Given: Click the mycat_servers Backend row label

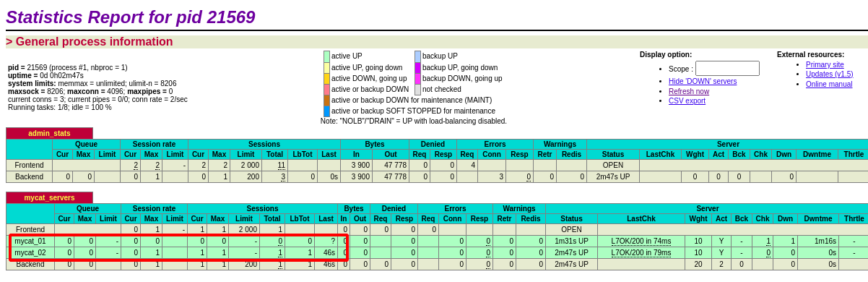Looking at the screenshot, I should click(30, 264).
